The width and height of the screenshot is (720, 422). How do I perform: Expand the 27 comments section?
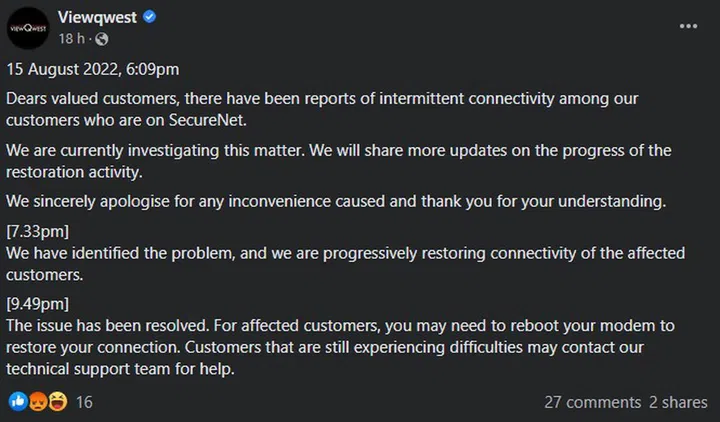[592, 402]
